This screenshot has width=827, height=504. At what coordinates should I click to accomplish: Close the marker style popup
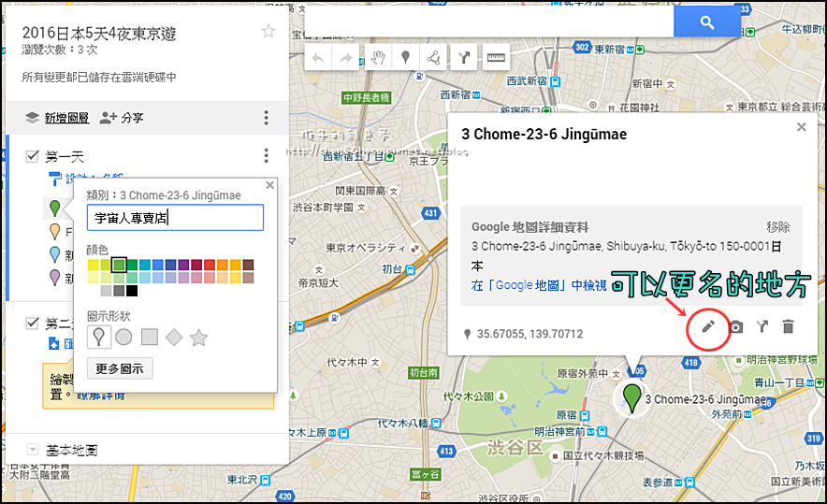pyautogui.click(x=270, y=185)
